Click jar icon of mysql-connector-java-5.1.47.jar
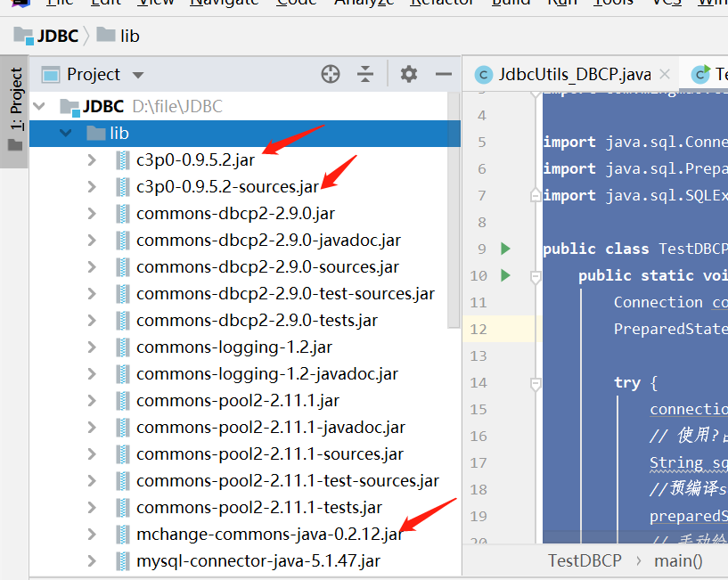Viewport: 728px width, 580px height. click(x=123, y=561)
